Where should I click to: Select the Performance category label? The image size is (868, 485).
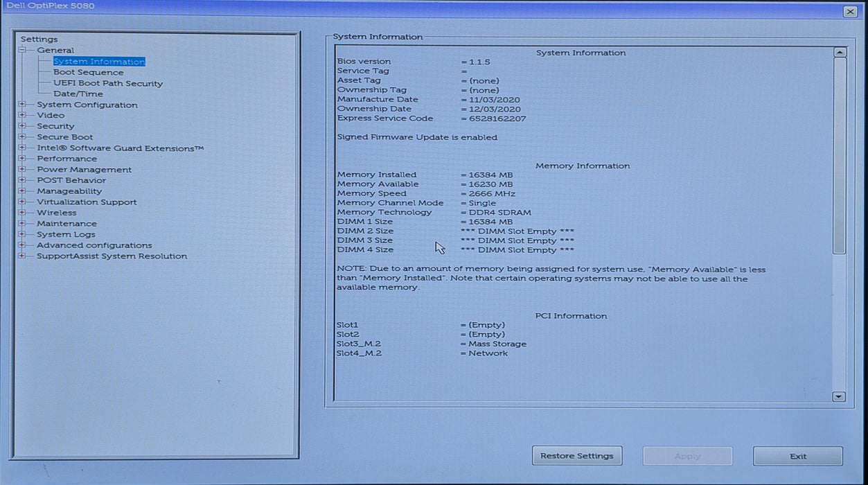coord(67,159)
